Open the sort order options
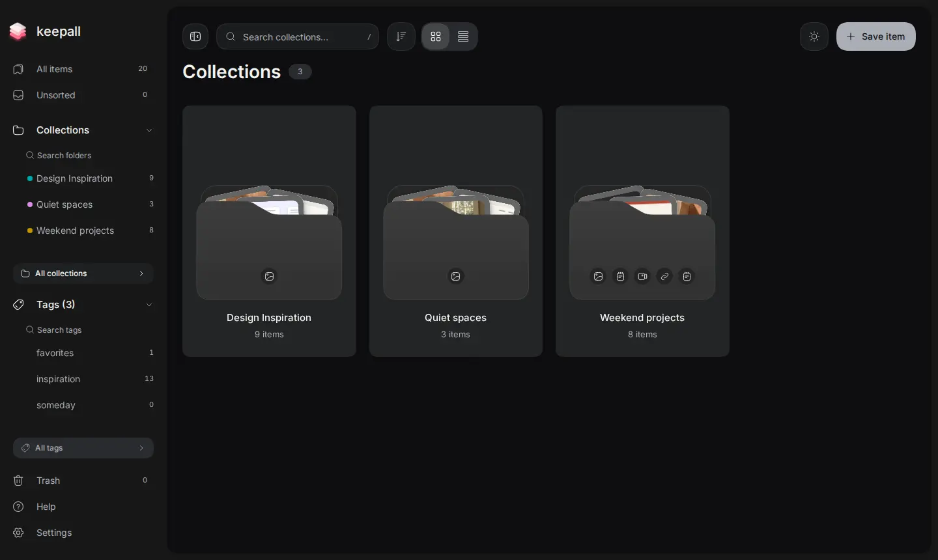This screenshot has width=938, height=560. click(401, 36)
